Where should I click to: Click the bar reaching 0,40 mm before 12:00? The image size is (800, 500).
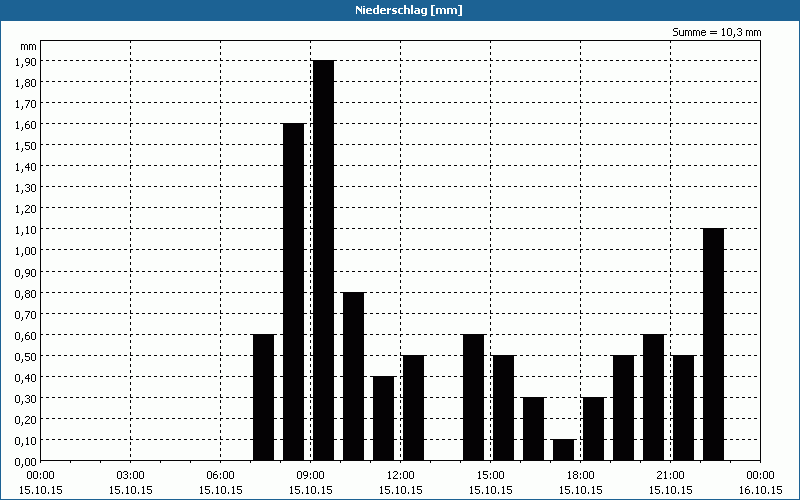pyautogui.click(x=384, y=418)
